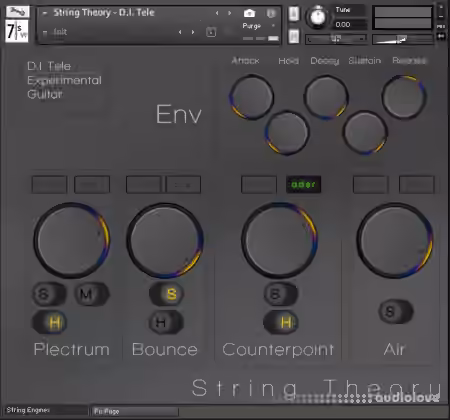This screenshot has height=420, width=450.
Task: Toggle the Counterpoint S button
Action: click(x=280, y=294)
